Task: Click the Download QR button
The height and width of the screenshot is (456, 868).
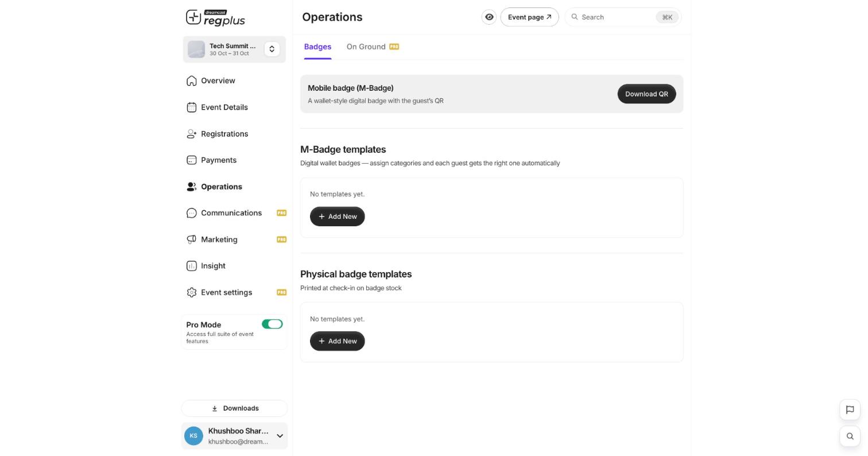Action: [646, 94]
